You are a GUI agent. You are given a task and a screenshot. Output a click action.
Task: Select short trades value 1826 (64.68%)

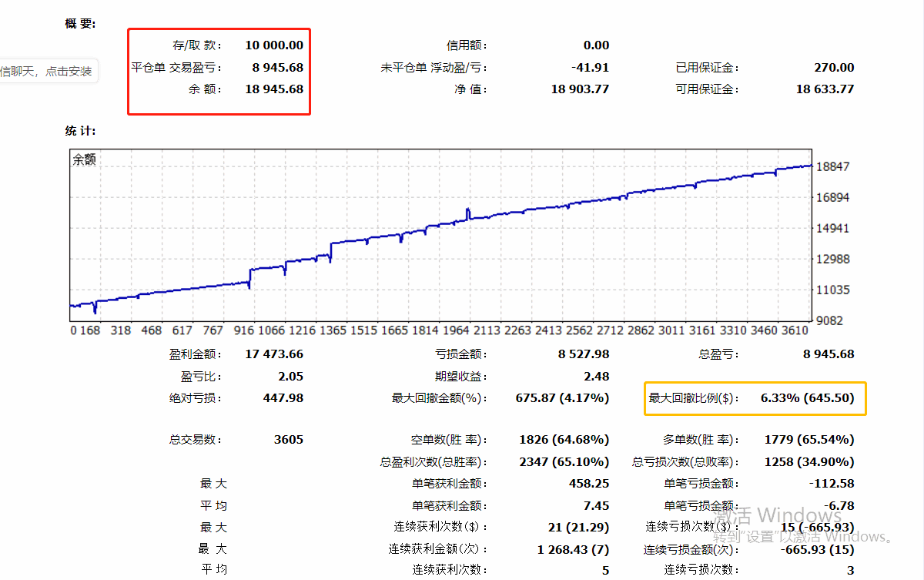(x=564, y=440)
